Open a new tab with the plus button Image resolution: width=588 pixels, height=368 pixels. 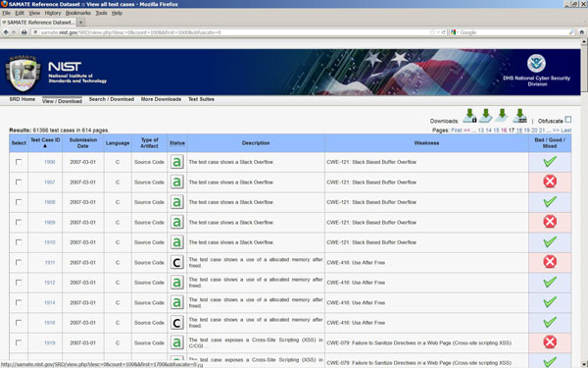pyautogui.click(x=81, y=23)
